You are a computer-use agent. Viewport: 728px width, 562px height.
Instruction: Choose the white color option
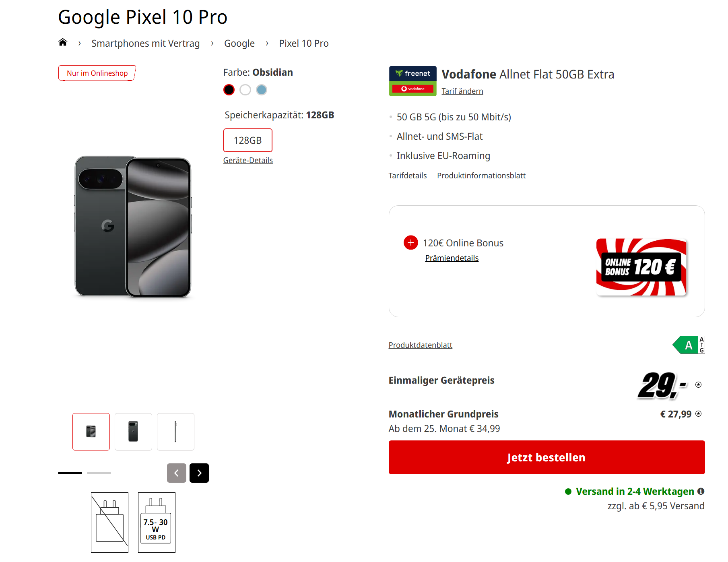245,90
